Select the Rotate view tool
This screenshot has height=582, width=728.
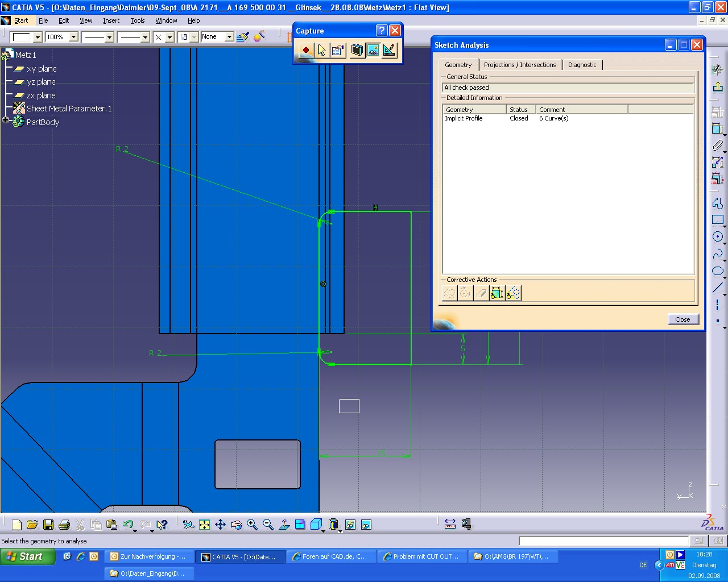[x=237, y=525]
